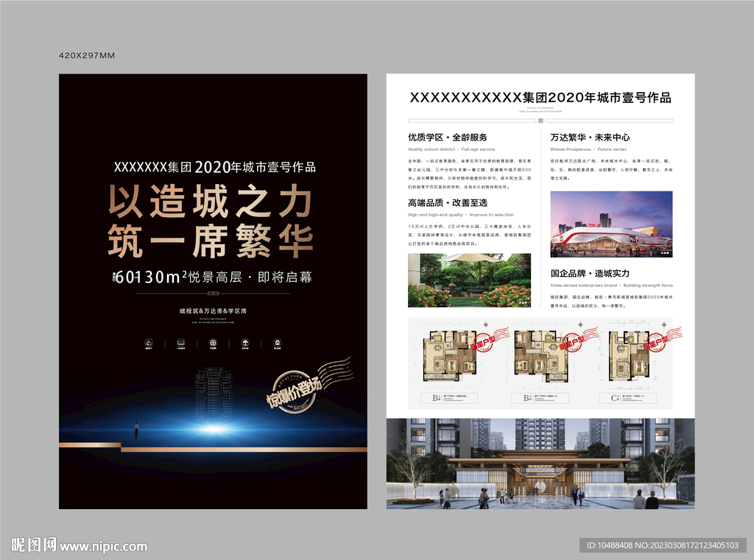Click the paragraph under "国企品牌·造城实力"
This screenshot has height=560, width=754.
(611, 302)
